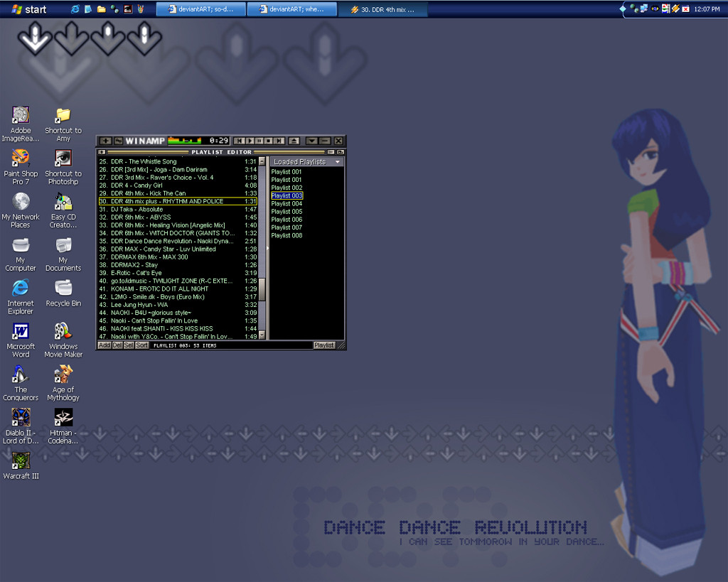Click the Sort button in the playlist editor

coord(141,345)
